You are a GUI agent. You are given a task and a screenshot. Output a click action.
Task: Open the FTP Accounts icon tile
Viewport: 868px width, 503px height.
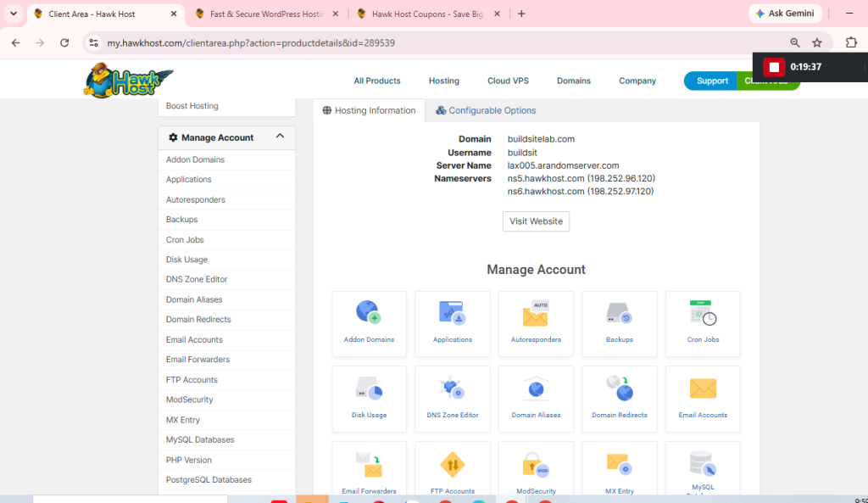(453, 469)
